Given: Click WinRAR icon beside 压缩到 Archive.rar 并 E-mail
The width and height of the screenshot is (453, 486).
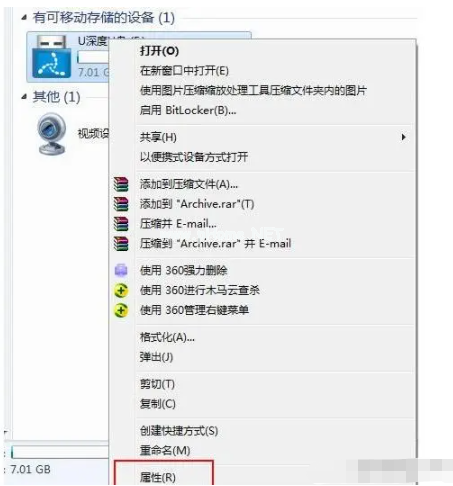Looking at the screenshot, I should point(121,244).
